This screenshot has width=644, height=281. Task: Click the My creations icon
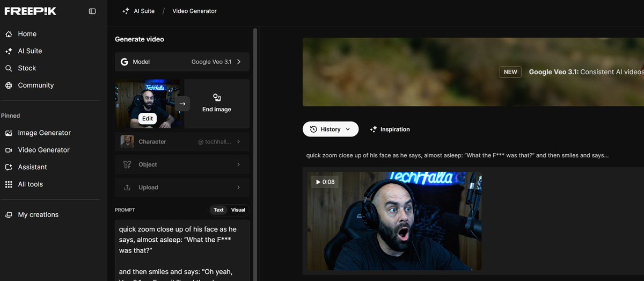(x=9, y=215)
